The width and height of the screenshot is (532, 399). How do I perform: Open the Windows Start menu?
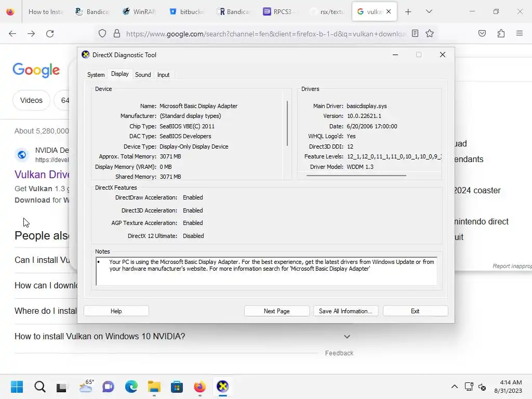[17, 387]
